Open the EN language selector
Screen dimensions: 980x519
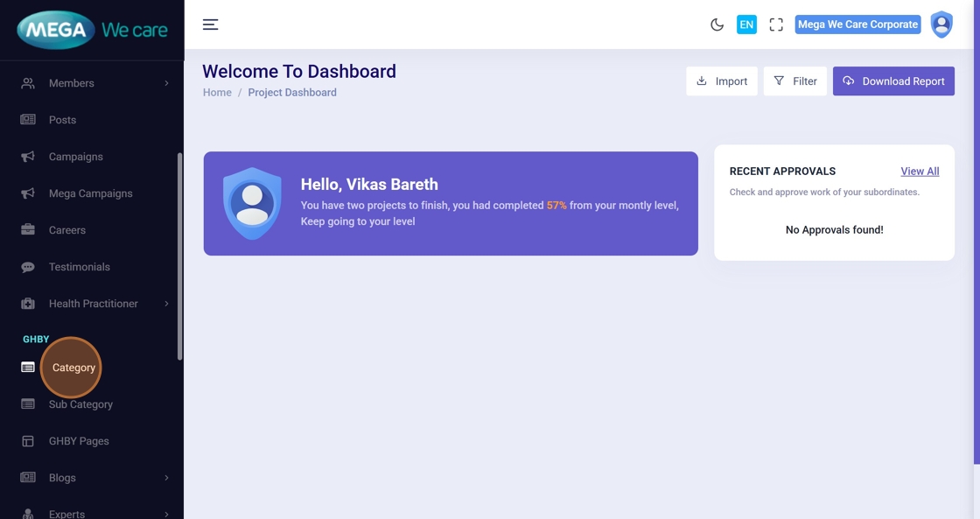[x=746, y=25]
